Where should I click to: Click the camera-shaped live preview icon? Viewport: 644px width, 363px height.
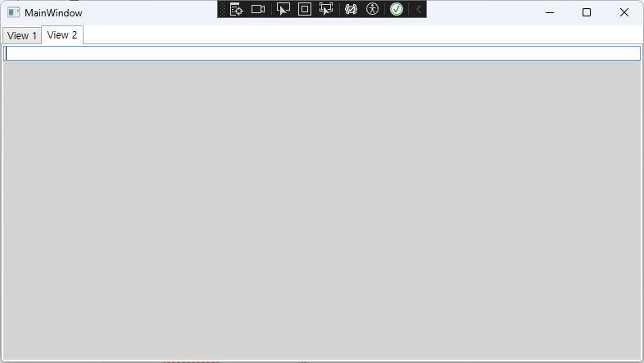258,9
